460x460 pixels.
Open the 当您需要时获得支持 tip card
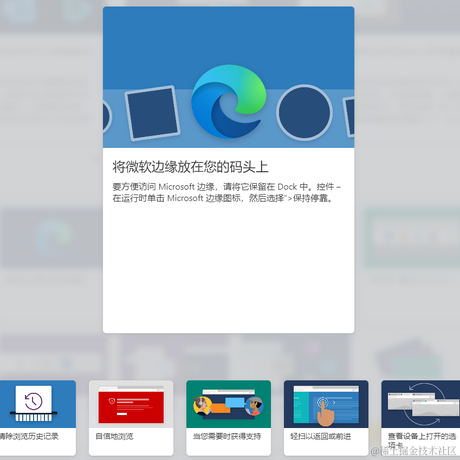click(229, 418)
